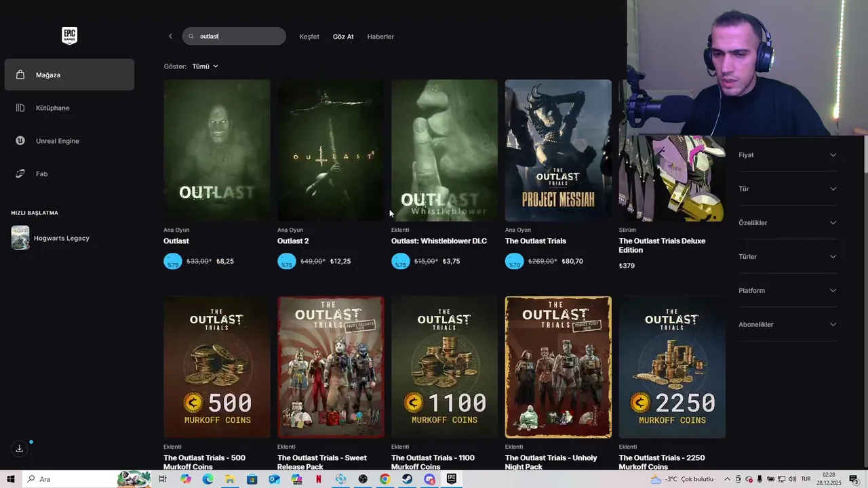This screenshot has height=488, width=868.
Task: Open the Mağaza store section
Action: 69,75
